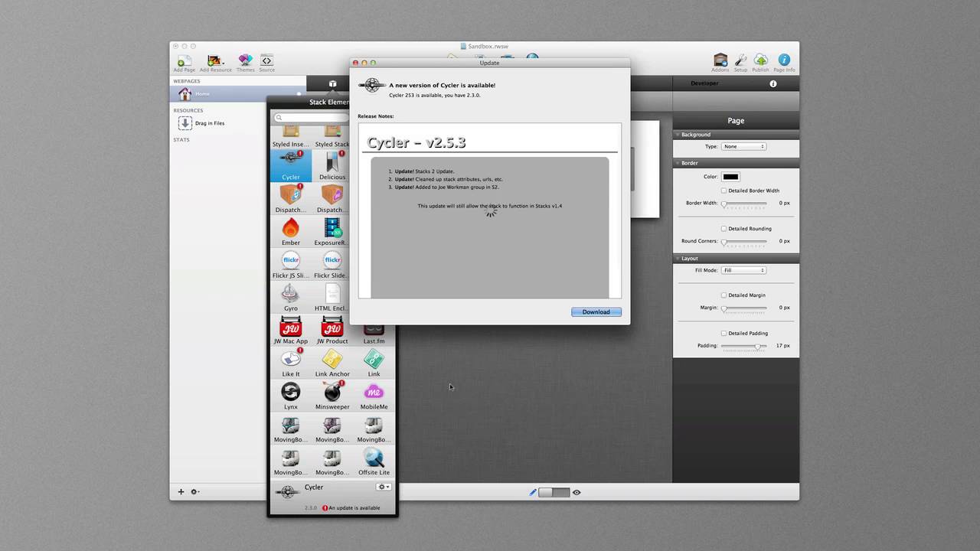Viewport: 980px width, 551px height.
Task: Click the plus button below webpages sidebar
Action: pyautogui.click(x=181, y=492)
